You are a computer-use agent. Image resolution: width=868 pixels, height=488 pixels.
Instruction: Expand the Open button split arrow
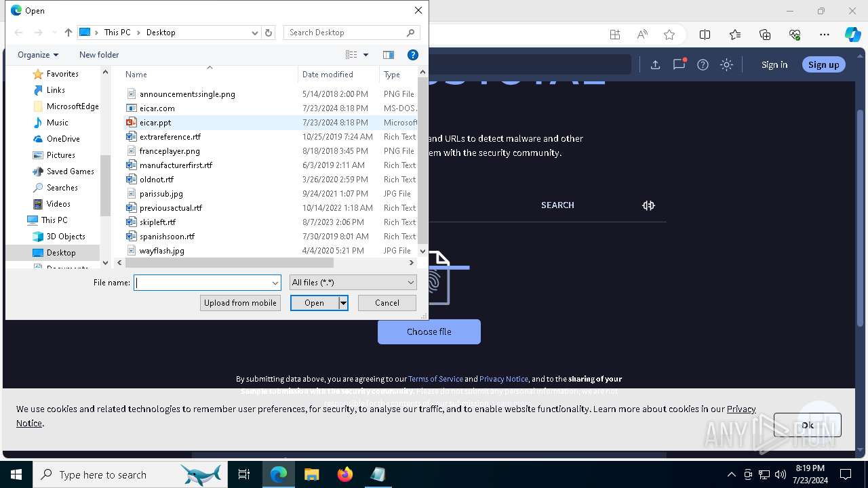point(343,303)
